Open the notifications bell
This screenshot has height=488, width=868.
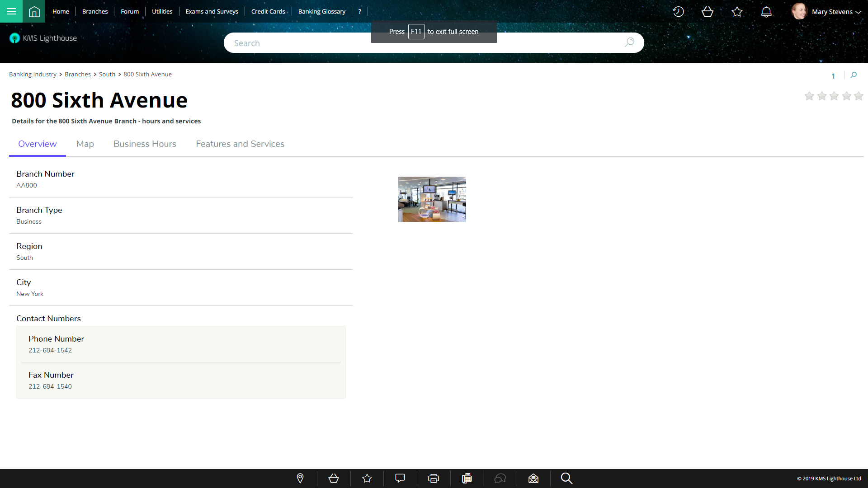[766, 12]
